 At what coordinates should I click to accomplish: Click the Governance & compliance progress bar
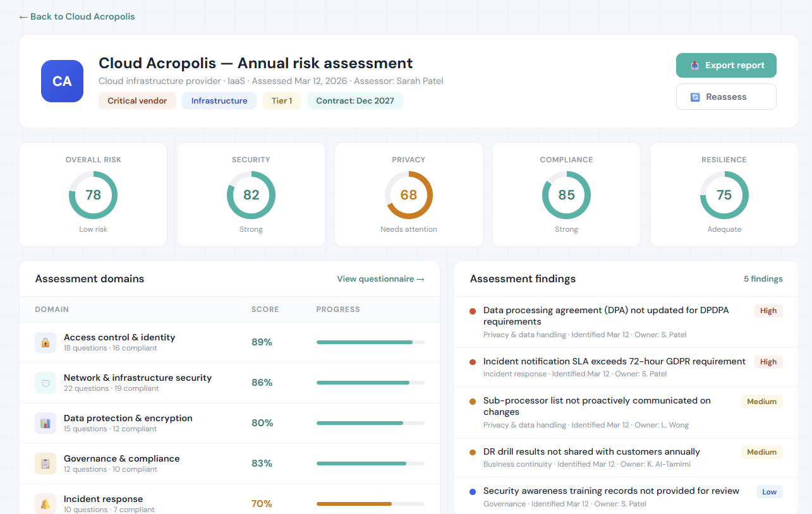pyautogui.click(x=370, y=463)
